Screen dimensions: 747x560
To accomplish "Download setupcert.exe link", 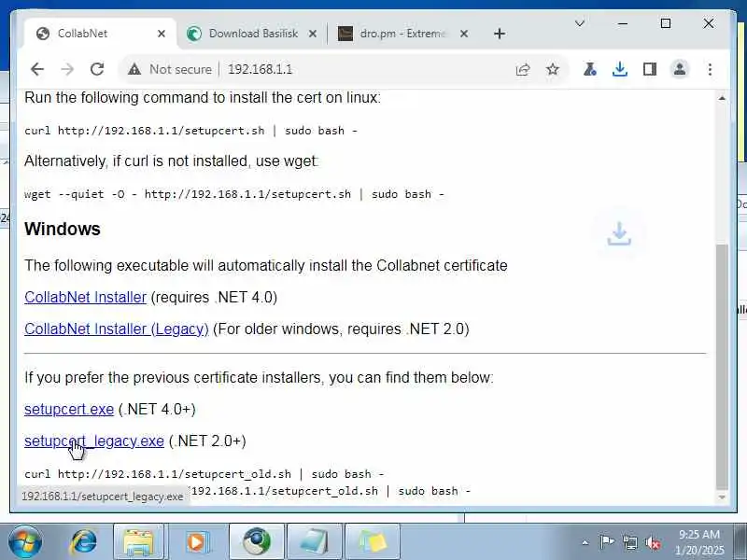I will point(69,410).
